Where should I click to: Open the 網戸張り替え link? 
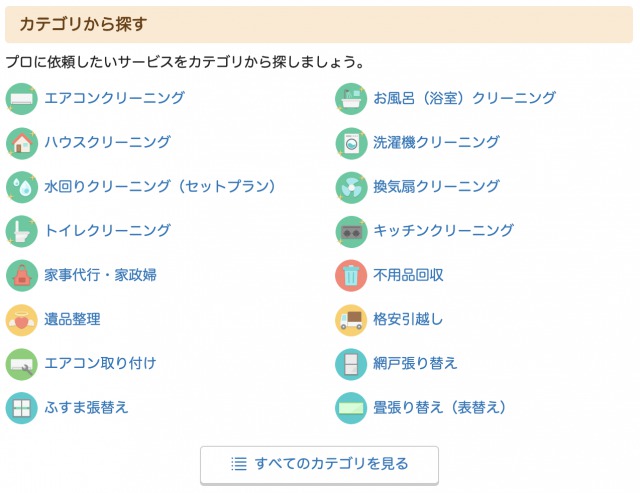(x=415, y=363)
